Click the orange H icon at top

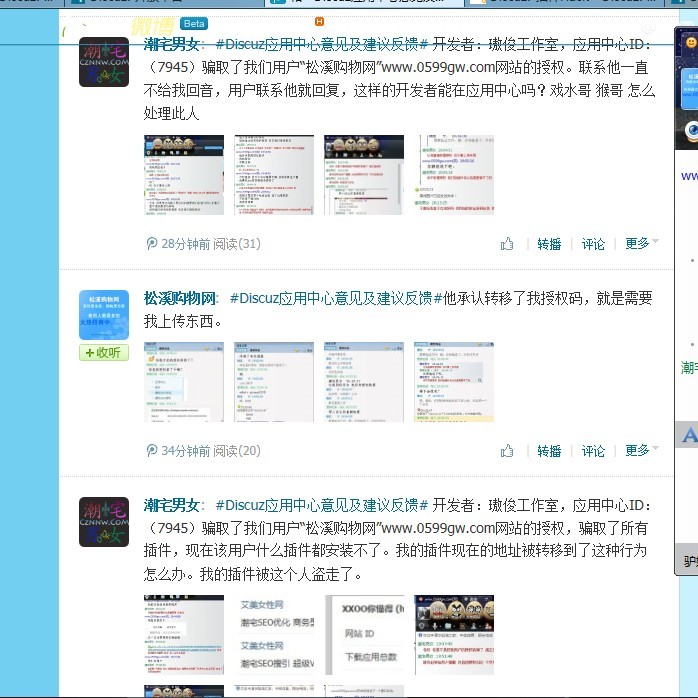tap(319, 21)
